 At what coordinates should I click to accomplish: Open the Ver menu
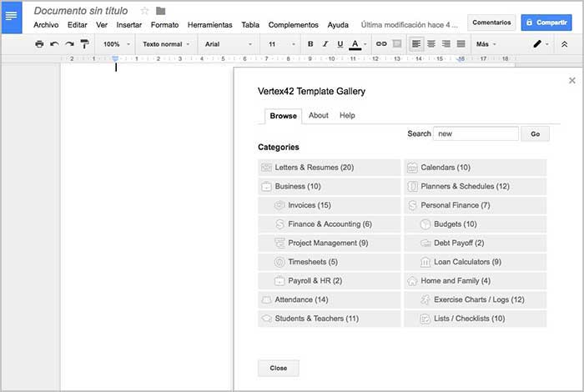coord(102,25)
